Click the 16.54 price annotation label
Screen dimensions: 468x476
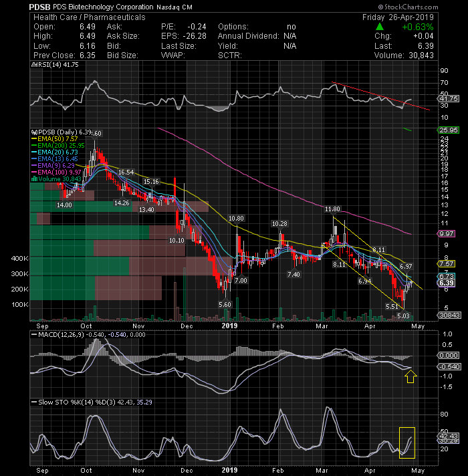[x=126, y=172]
